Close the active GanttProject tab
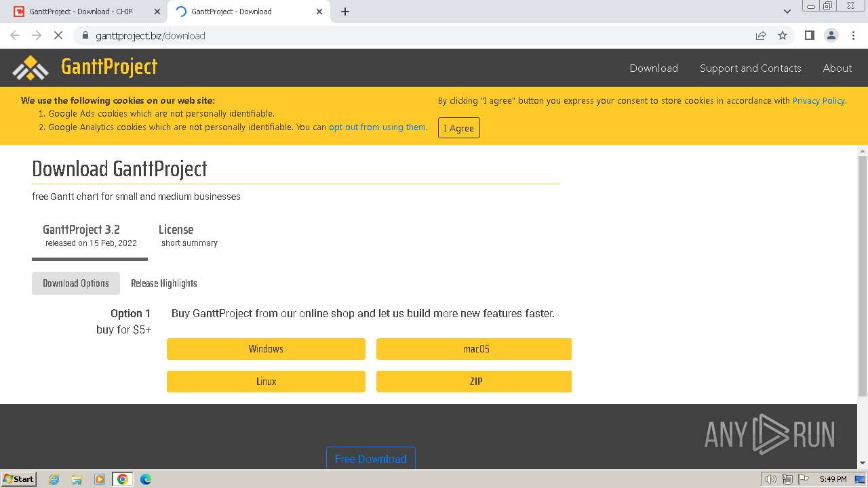Viewport: 868px width, 488px height. [x=319, y=12]
